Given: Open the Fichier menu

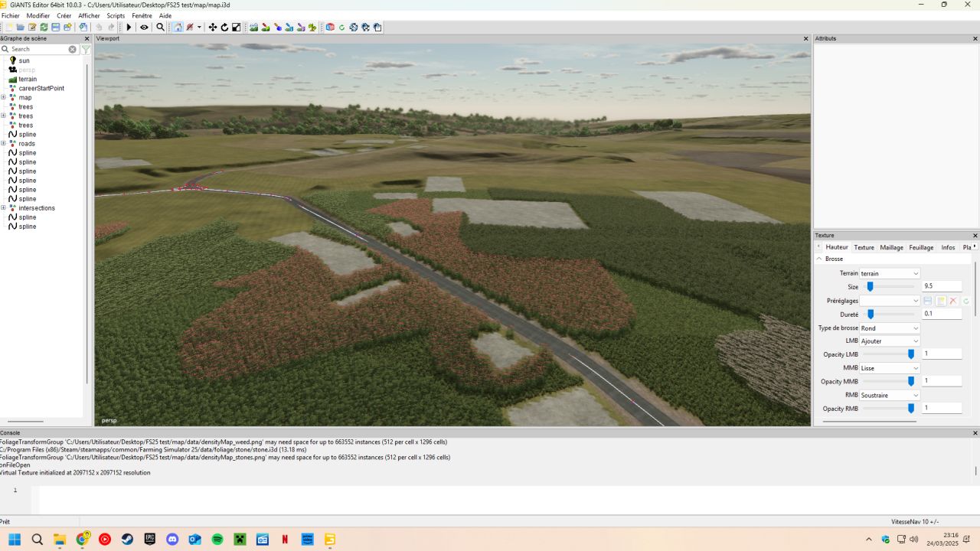Looking at the screenshot, I should click(x=11, y=15).
